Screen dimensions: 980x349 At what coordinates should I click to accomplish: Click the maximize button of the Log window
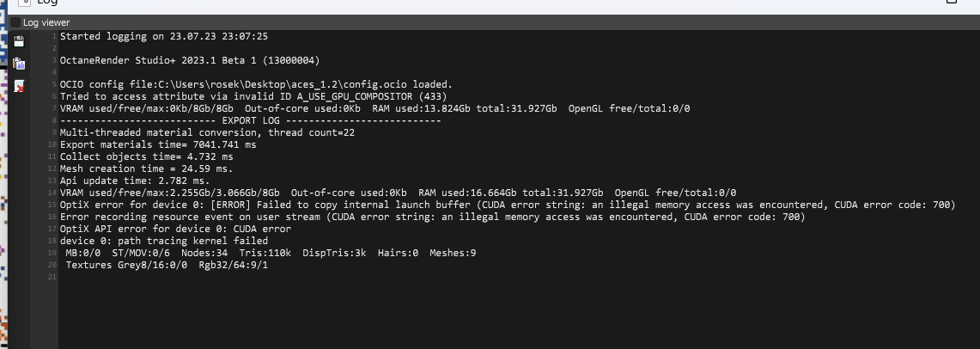[951, 3]
